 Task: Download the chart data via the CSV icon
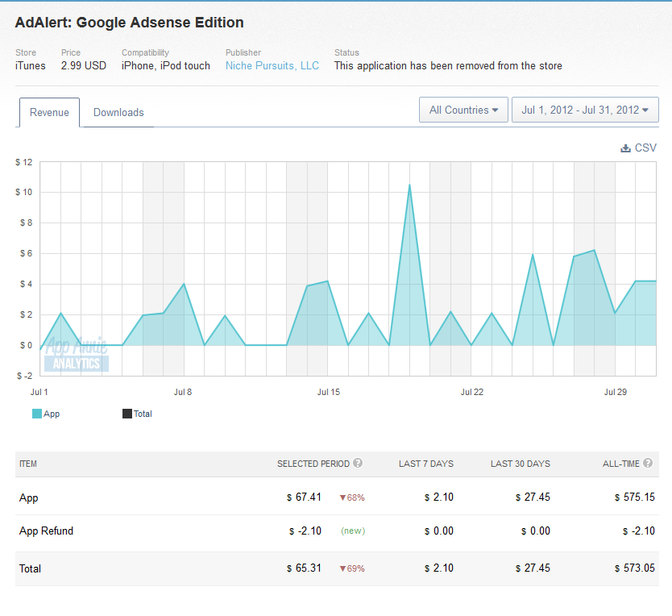click(626, 148)
